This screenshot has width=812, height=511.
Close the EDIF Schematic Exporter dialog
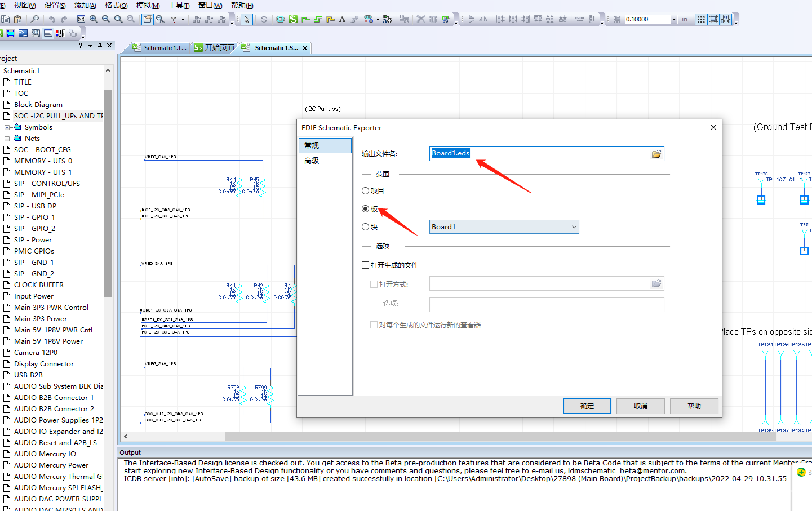click(713, 127)
